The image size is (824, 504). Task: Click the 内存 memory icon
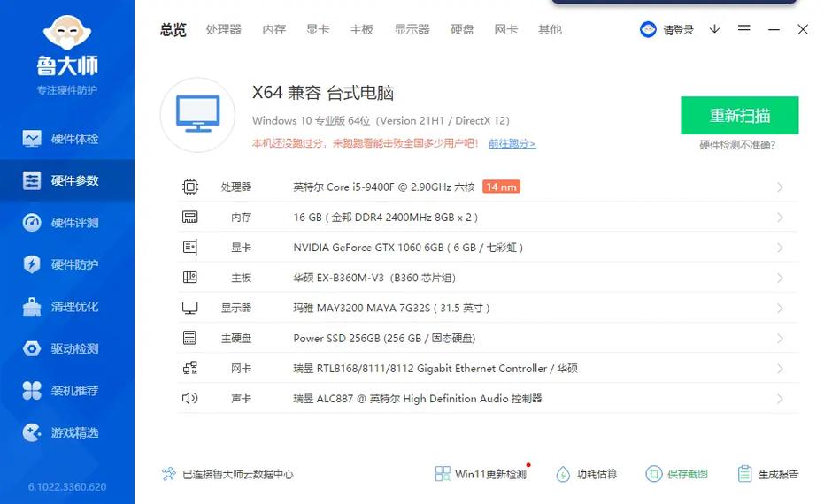pyautogui.click(x=189, y=217)
